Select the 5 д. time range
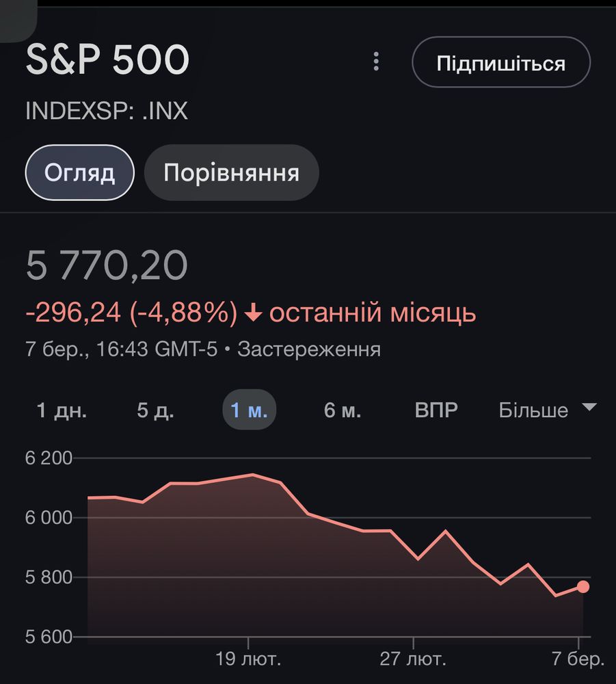 tap(155, 410)
